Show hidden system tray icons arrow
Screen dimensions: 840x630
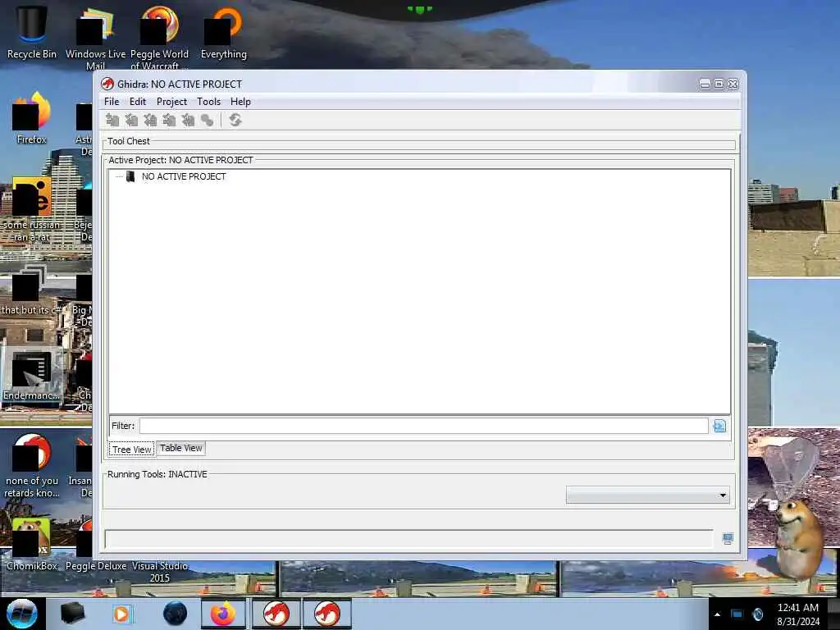(717, 614)
